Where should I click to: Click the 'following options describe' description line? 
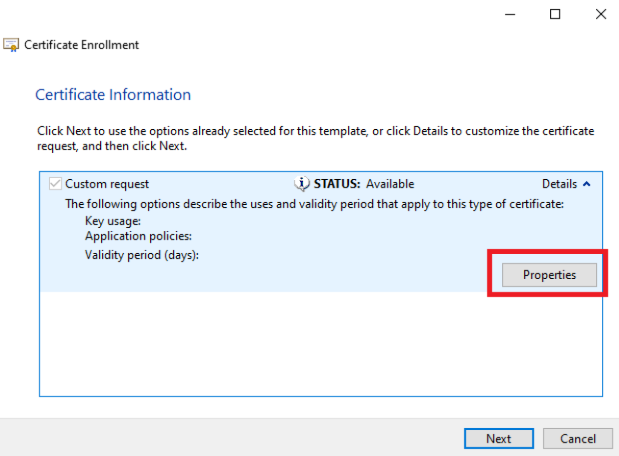(314, 204)
